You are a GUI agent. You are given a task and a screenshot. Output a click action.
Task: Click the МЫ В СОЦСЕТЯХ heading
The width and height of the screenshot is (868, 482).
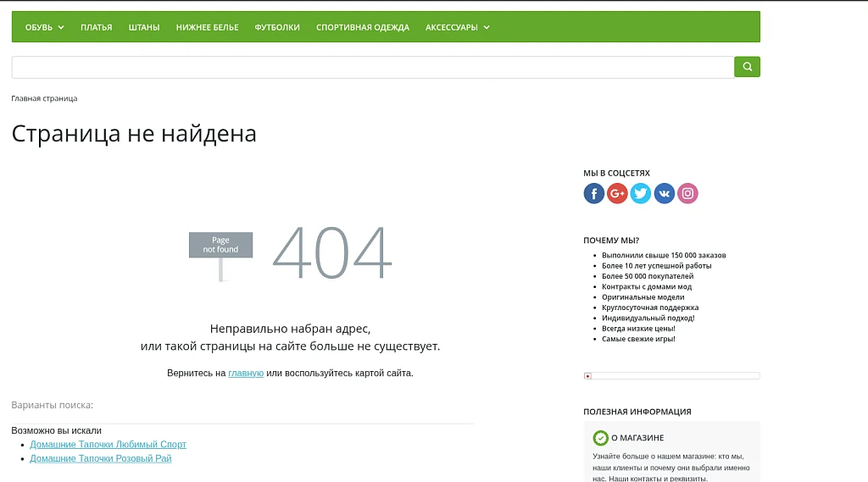(x=617, y=173)
